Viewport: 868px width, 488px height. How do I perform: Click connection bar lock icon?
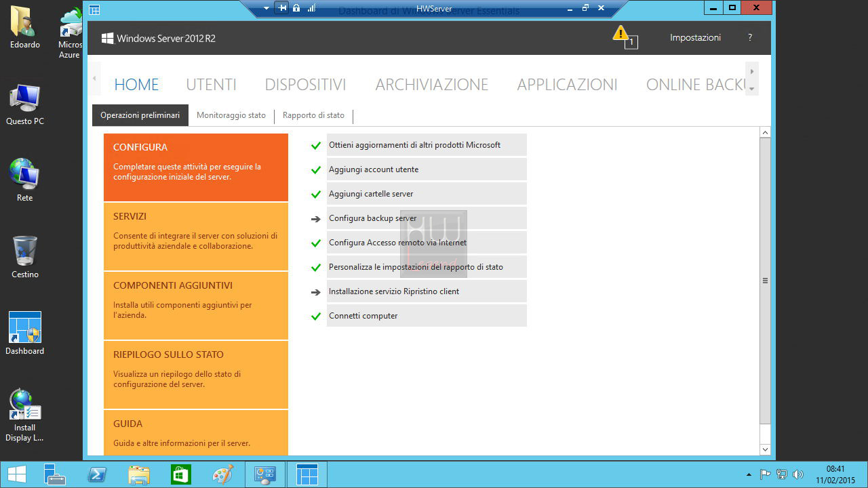296,8
